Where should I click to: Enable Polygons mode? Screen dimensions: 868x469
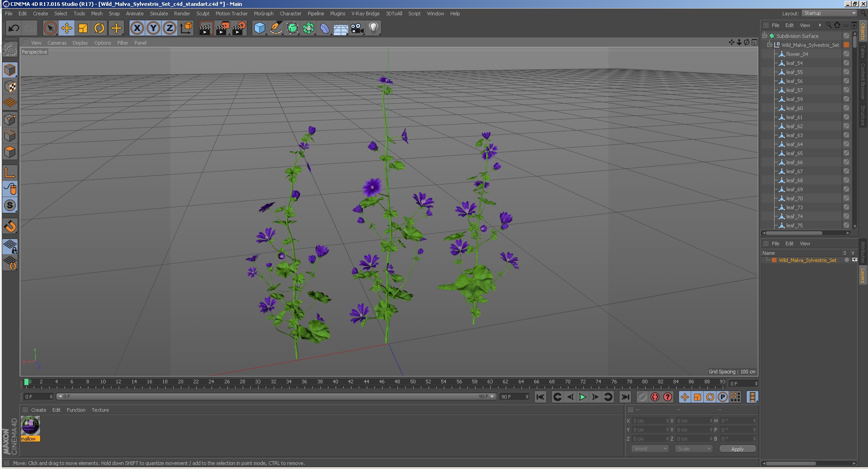10,152
